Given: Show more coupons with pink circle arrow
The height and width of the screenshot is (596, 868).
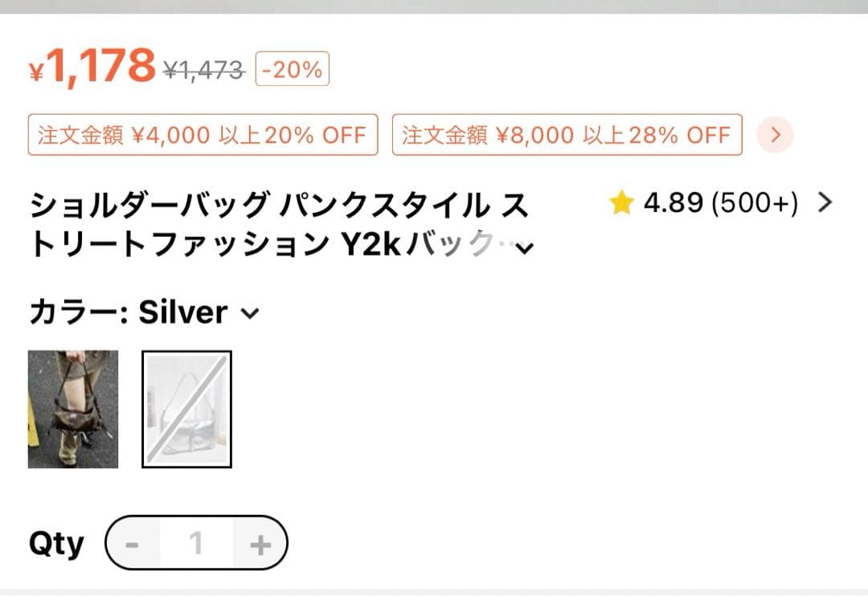Looking at the screenshot, I should (x=775, y=134).
